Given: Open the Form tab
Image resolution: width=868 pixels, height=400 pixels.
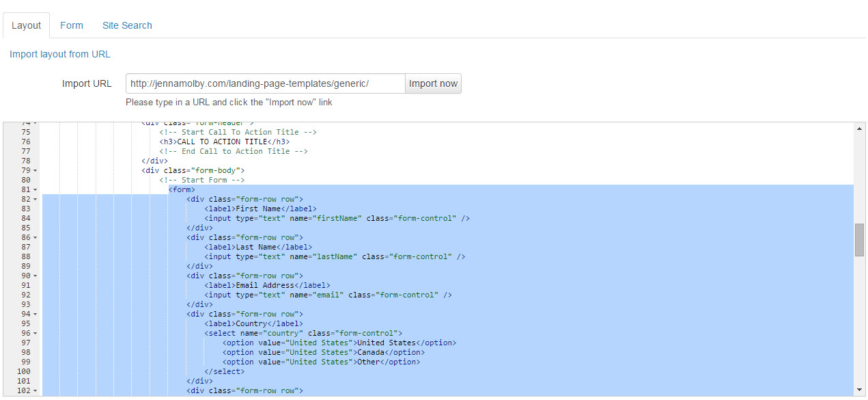Looking at the screenshot, I should click(x=72, y=25).
